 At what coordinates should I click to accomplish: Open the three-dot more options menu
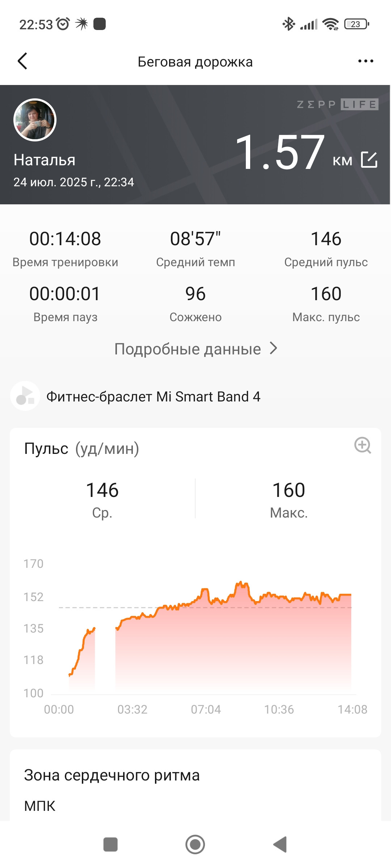[366, 61]
